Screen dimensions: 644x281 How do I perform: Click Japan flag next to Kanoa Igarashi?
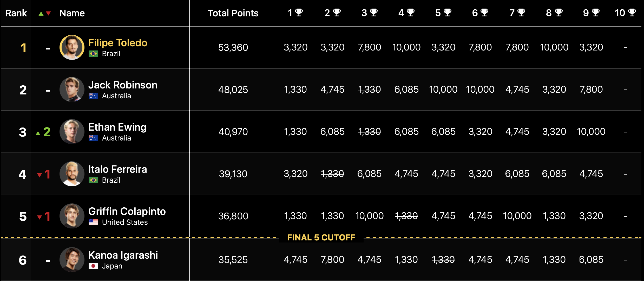(x=93, y=266)
